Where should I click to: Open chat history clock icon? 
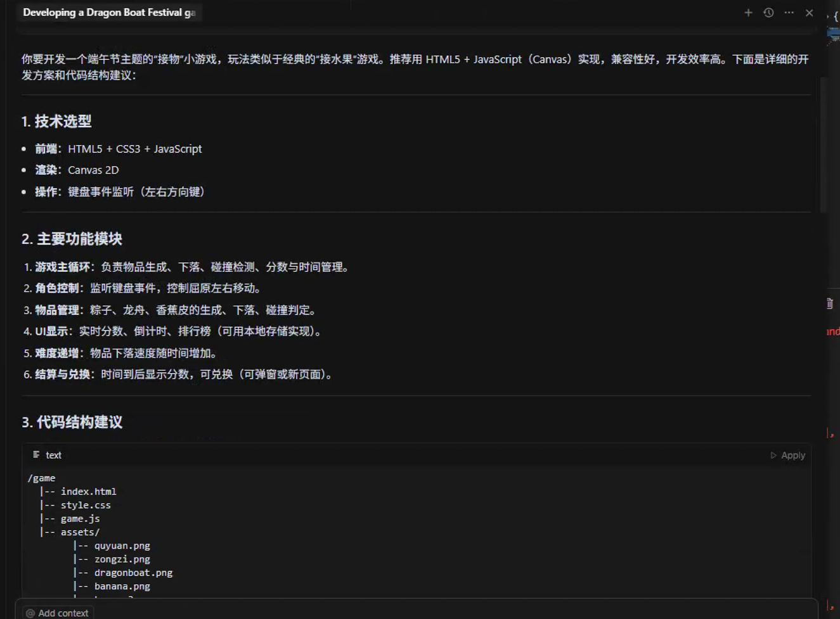tap(768, 13)
